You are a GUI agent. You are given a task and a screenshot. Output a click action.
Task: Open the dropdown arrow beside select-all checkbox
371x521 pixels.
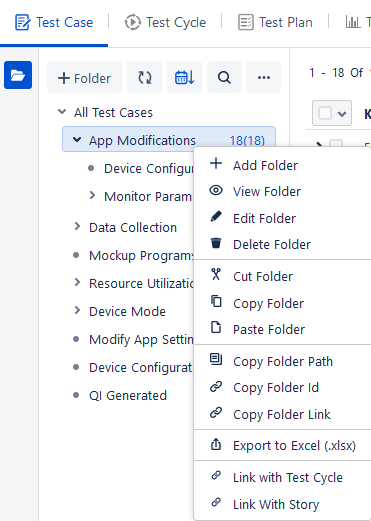342,114
